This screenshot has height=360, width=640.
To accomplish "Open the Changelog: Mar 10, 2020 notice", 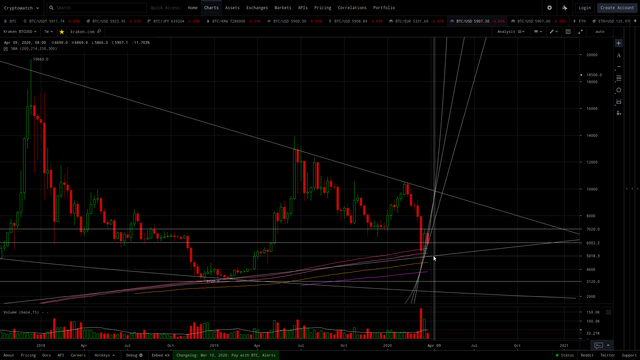I will 226,356.
